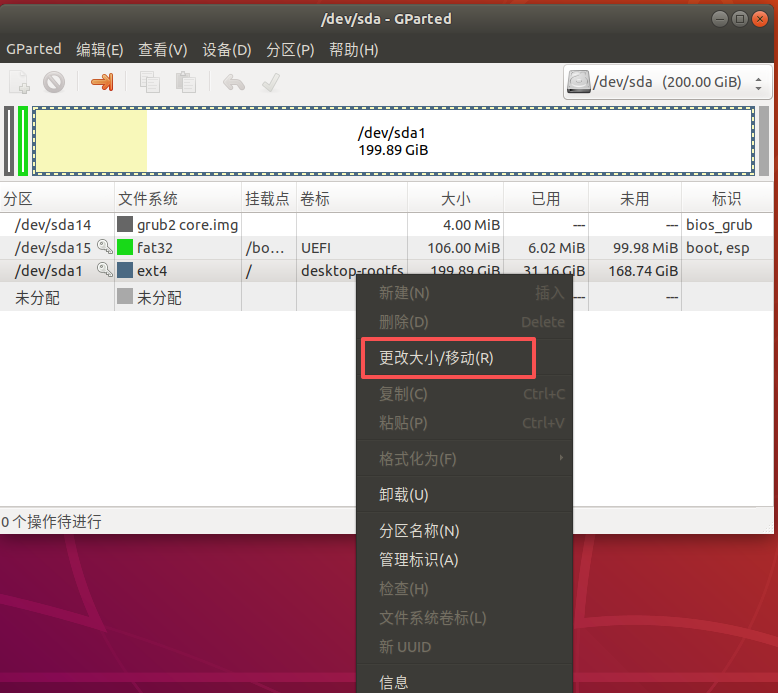Open 信息 in the context menu
The image size is (778, 693).
[x=465, y=683]
